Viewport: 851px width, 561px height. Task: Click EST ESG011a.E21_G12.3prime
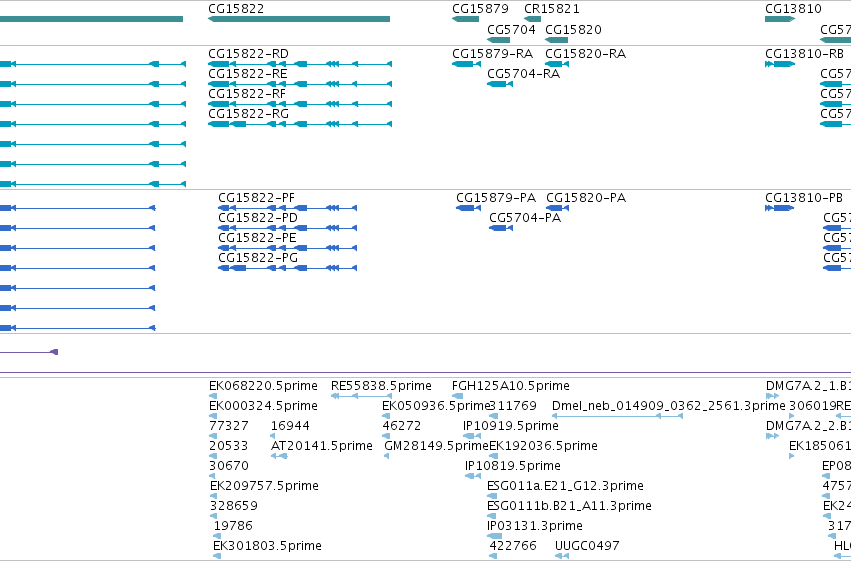(x=566, y=486)
